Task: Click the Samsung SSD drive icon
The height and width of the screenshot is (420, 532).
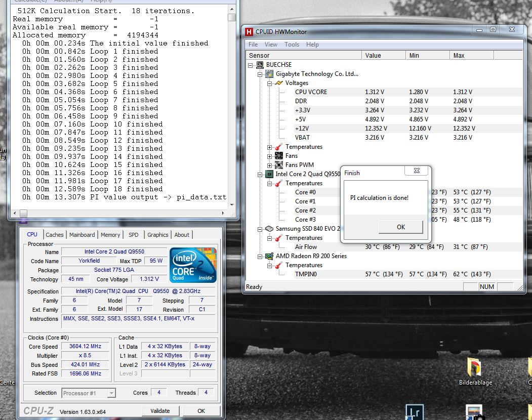Action: tap(269, 229)
